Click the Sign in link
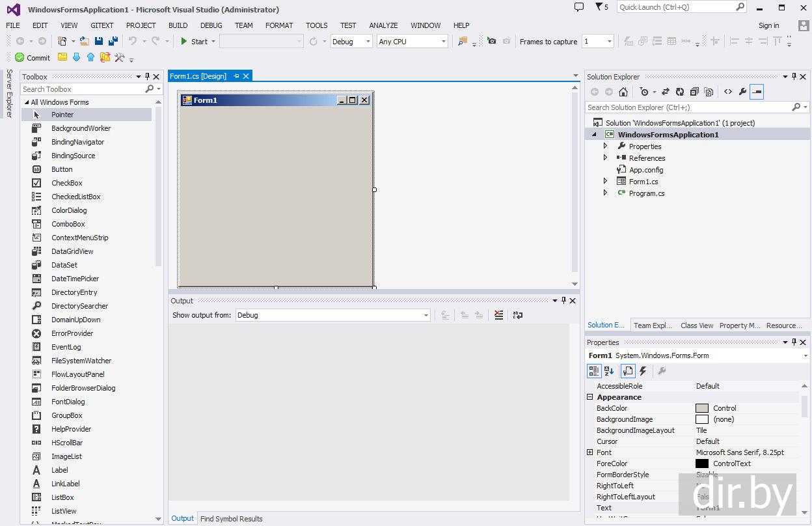Image resolution: width=812 pixels, height=526 pixels. coord(768,25)
